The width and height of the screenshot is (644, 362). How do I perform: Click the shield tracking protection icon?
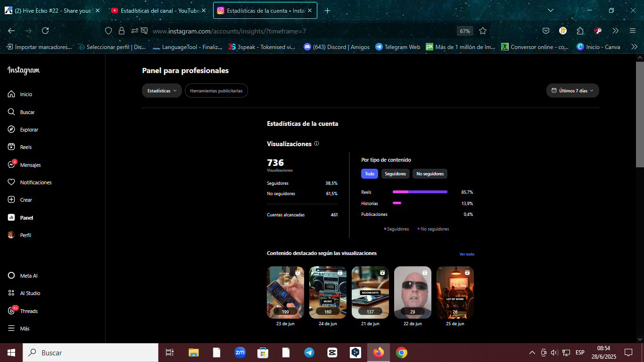[x=108, y=31]
